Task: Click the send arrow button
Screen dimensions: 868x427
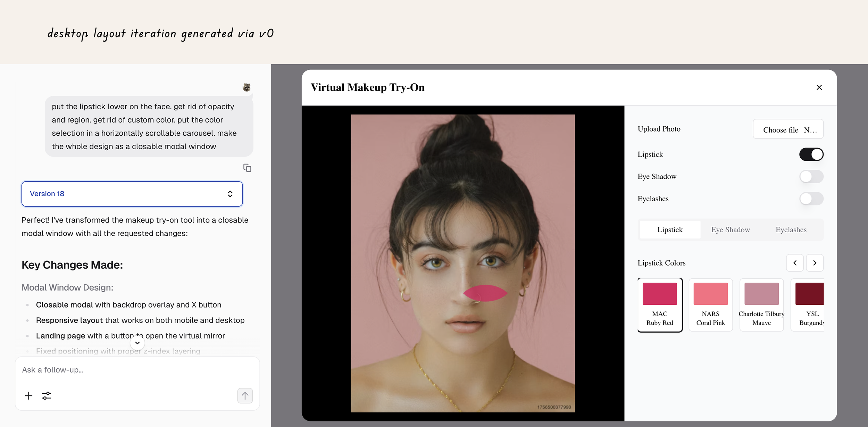Action: [245, 396]
